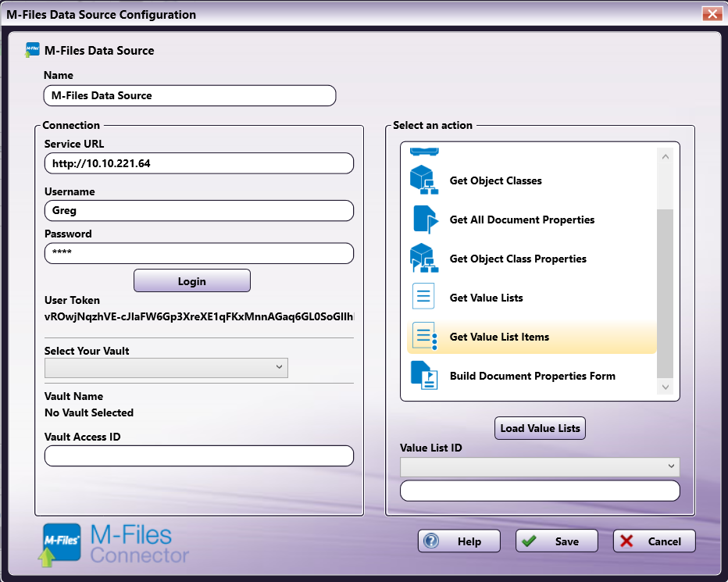
Task: Click the Help button label
Action: coord(469,541)
